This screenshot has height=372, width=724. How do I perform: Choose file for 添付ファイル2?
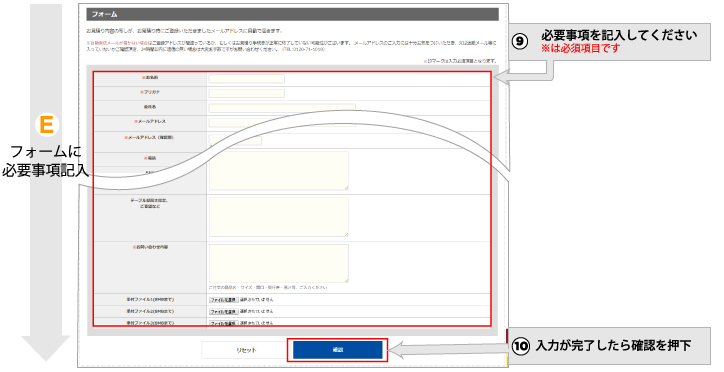[x=223, y=312]
